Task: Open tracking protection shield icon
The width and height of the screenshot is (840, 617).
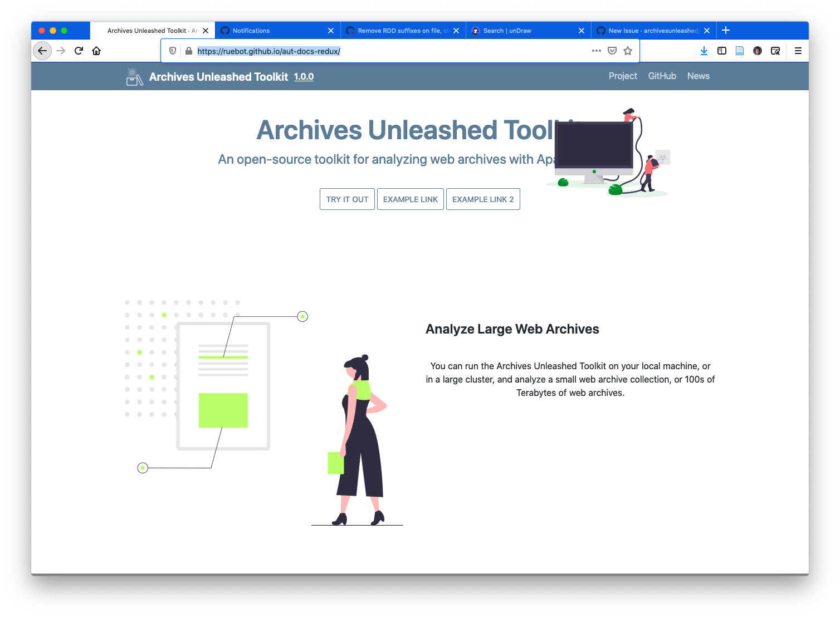Action: click(173, 51)
